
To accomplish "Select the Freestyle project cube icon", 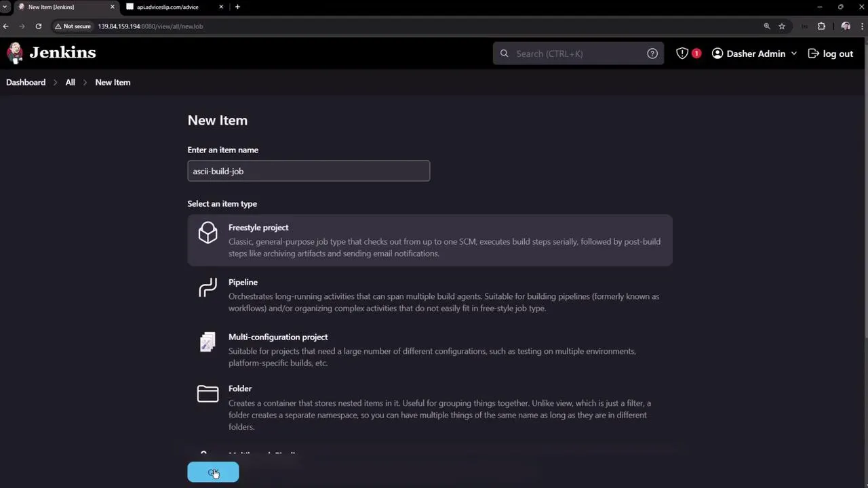I will click(x=208, y=232).
